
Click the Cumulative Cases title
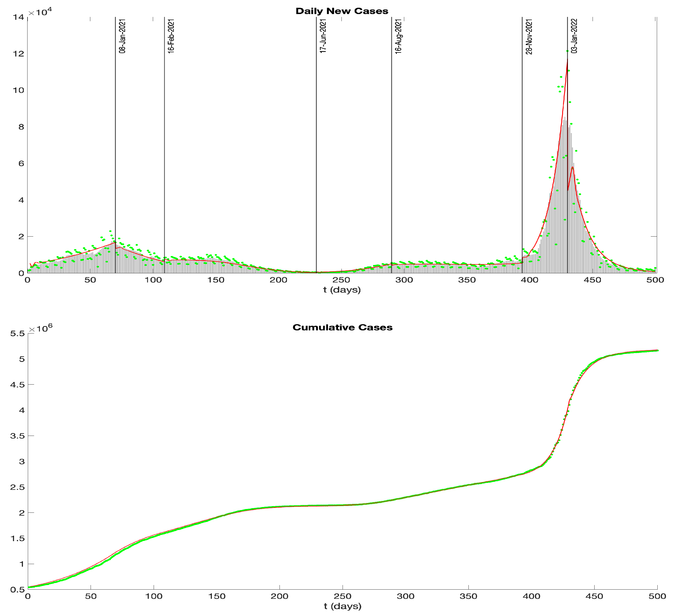(x=342, y=328)
